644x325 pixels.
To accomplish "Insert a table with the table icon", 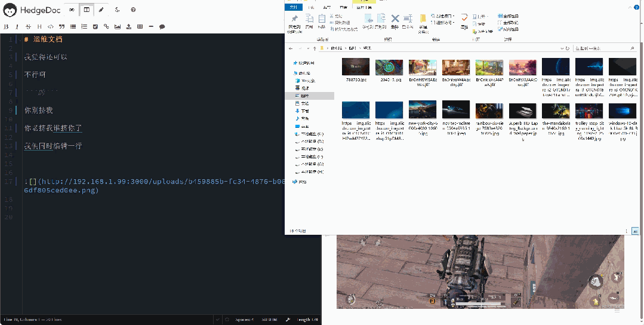I will tap(140, 27).
